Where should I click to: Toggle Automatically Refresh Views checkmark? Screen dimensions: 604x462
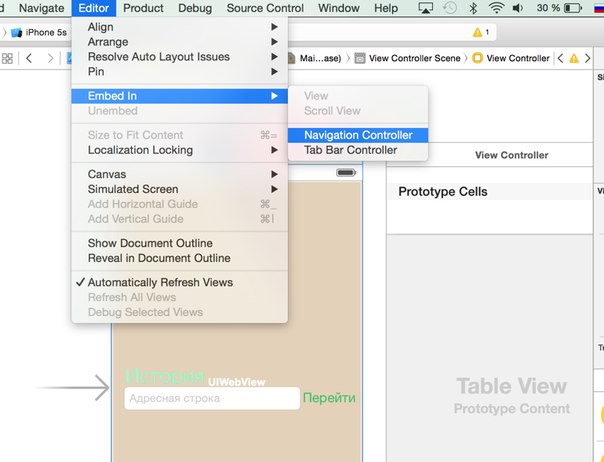(x=180, y=282)
